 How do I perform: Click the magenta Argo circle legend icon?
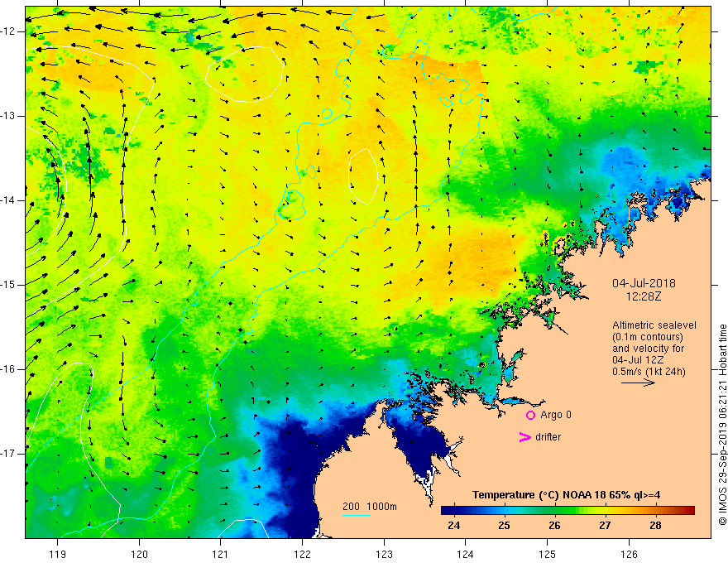(x=530, y=415)
